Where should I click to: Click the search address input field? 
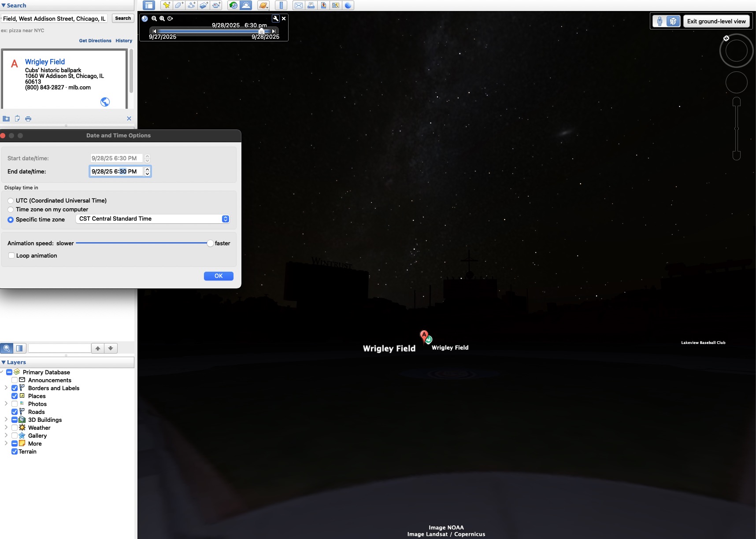point(54,18)
